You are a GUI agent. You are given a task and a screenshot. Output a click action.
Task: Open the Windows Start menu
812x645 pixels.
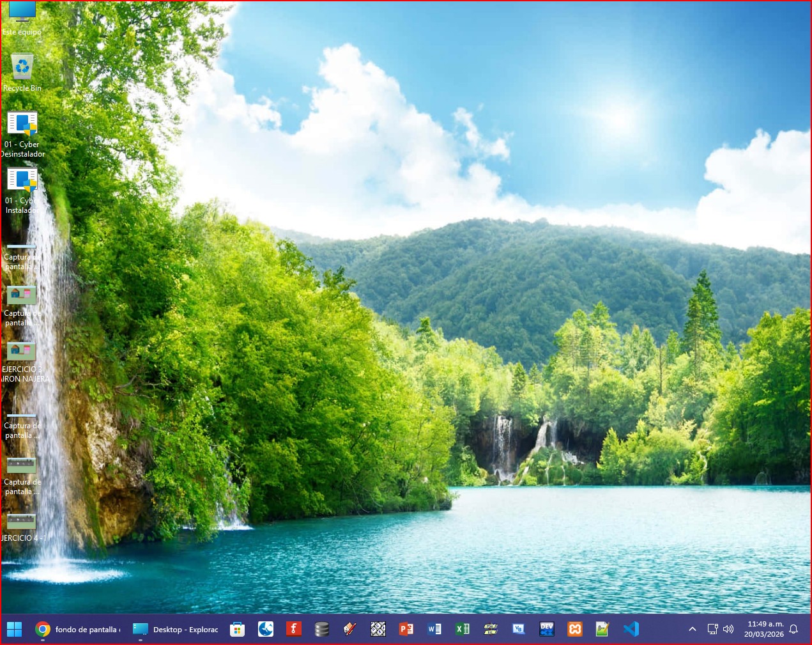tap(14, 629)
